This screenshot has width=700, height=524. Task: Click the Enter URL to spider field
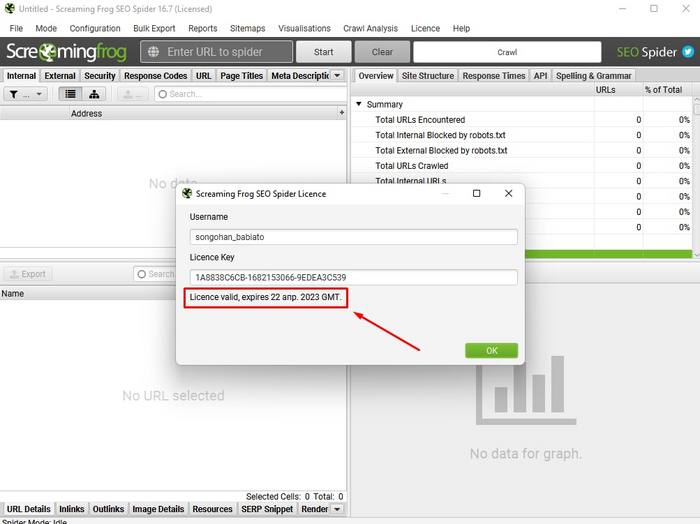tap(217, 52)
